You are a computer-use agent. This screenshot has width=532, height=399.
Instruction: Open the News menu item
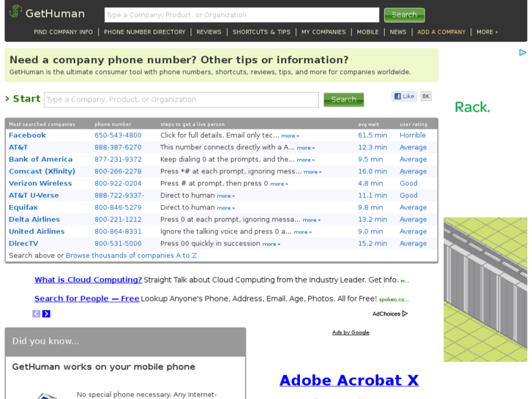pos(397,32)
